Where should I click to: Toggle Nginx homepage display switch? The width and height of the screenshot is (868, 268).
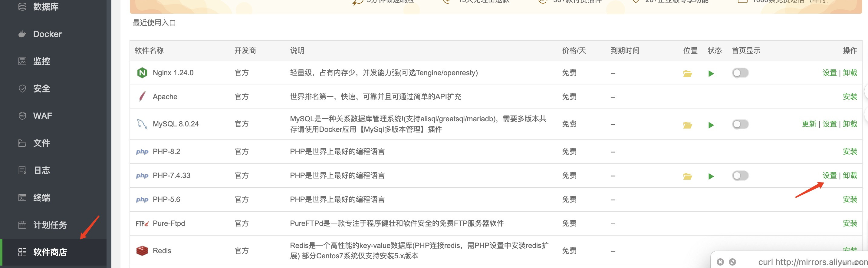740,73
